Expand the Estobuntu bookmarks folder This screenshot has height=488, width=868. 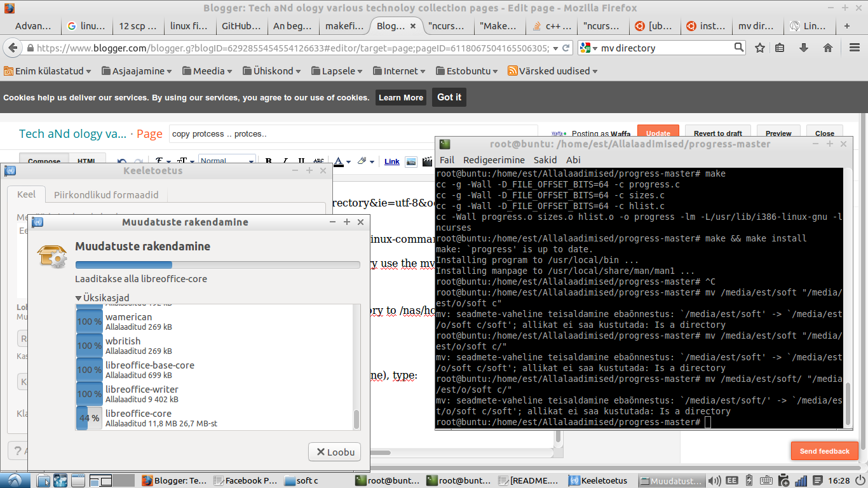467,71
